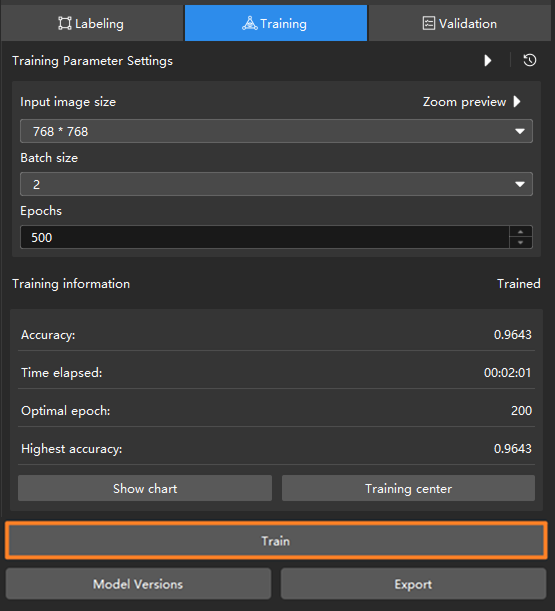This screenshot has height=611, width=555.
Task: Click the Labeling tab icon
Action: coord(65,23)
